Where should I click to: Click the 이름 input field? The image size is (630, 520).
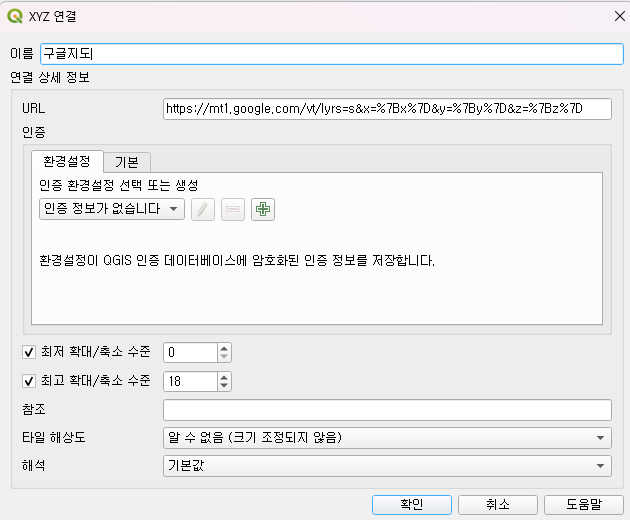(332, 54)
